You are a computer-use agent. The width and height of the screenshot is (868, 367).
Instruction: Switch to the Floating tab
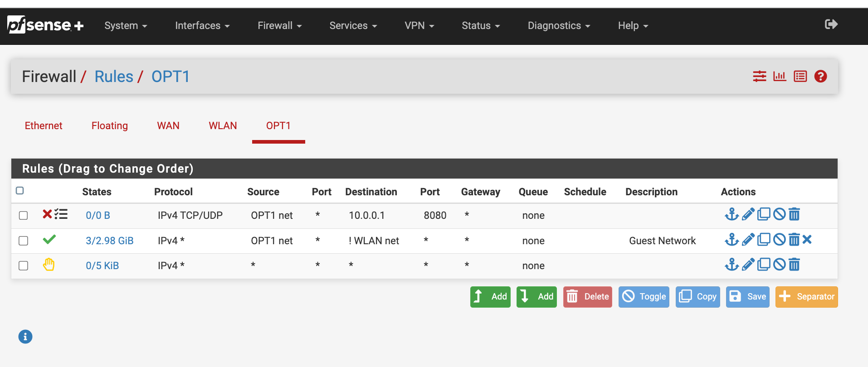point(110,126)
